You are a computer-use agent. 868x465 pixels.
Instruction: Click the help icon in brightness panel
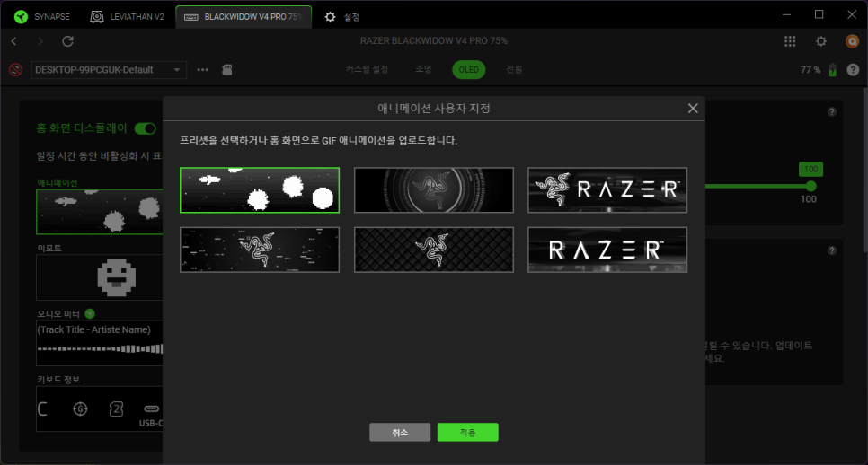coord(831,111)
